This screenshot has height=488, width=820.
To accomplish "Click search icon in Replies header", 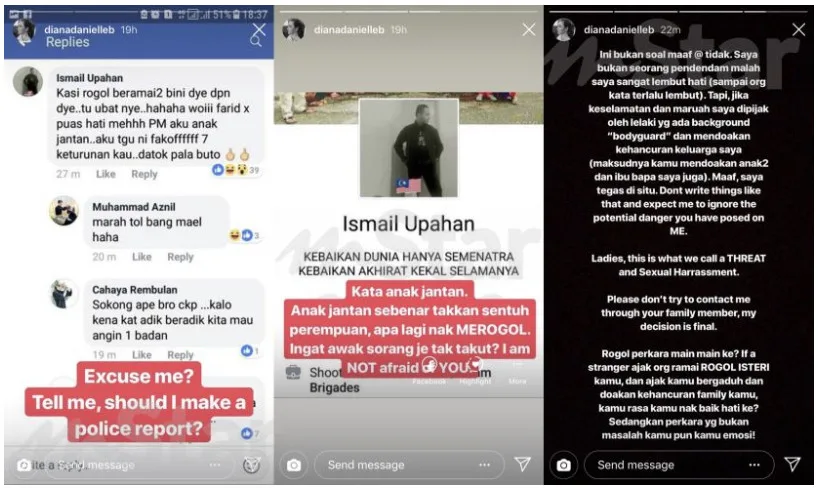I will [x=255, y=41].
